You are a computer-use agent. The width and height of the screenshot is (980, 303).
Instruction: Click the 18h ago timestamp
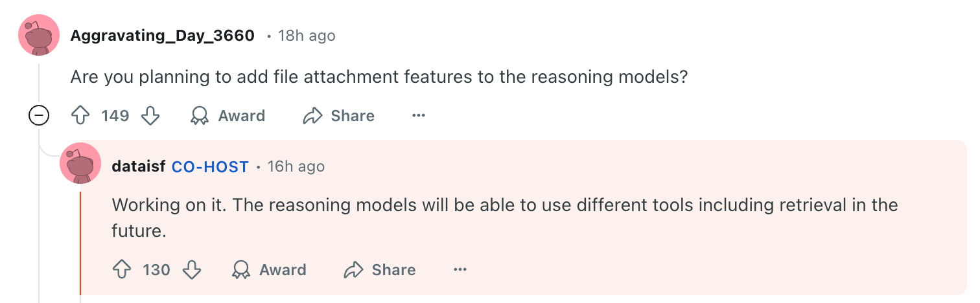point(307,36)
